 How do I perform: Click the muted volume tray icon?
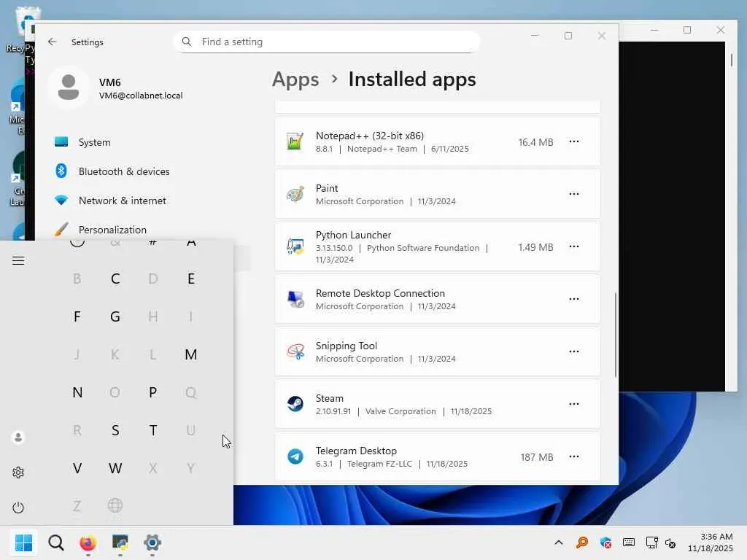tap(670, 542)
